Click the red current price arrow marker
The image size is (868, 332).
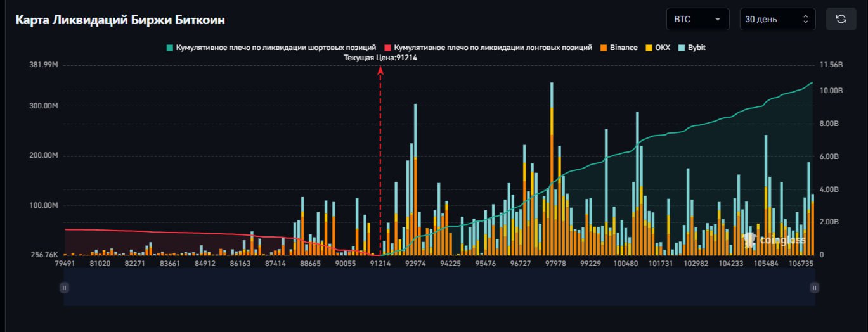[380, 71]
